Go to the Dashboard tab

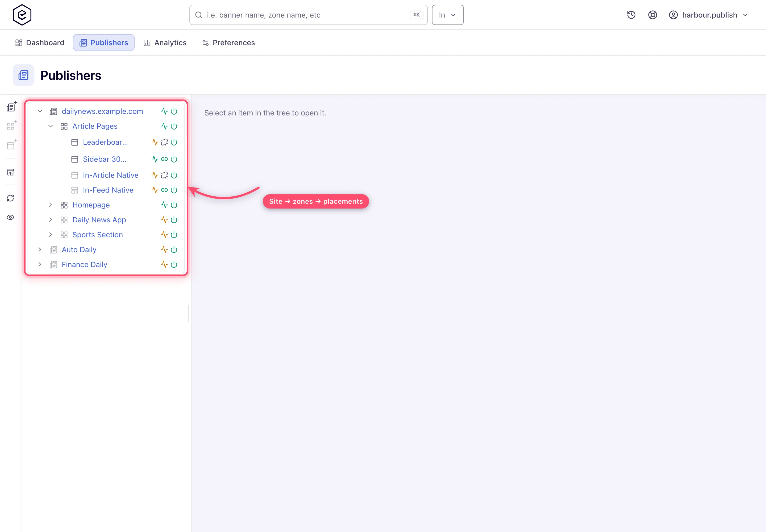tap(40, 43)
